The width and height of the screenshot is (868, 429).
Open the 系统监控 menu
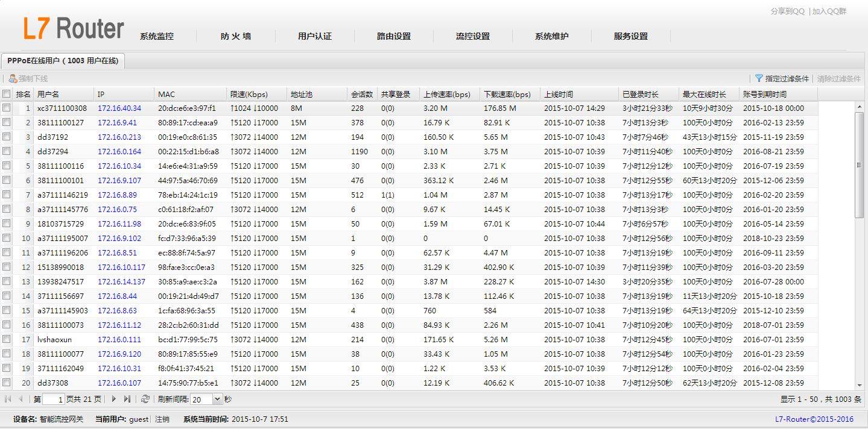[157, 36]
